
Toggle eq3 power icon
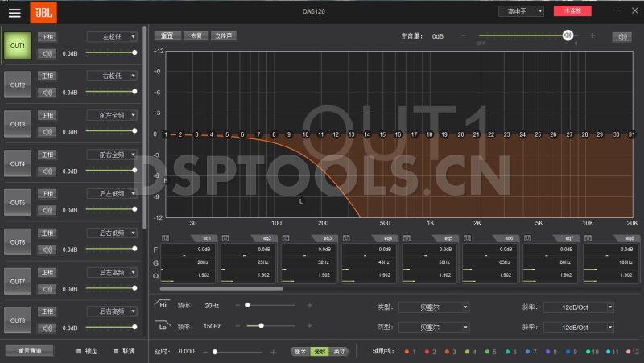[x=286, y=238]
